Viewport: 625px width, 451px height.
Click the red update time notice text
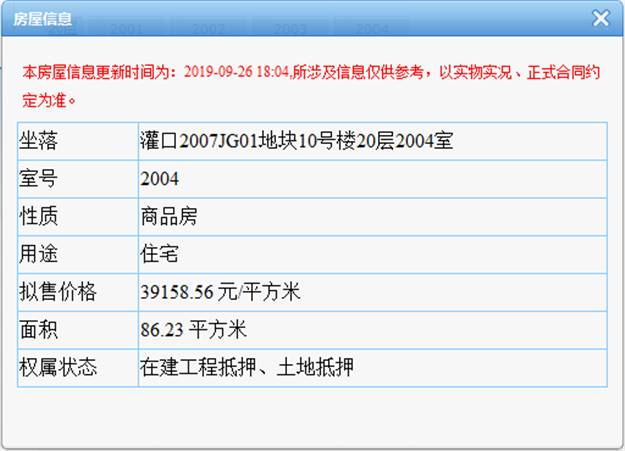pyautogui.click(x=310, y=73)
